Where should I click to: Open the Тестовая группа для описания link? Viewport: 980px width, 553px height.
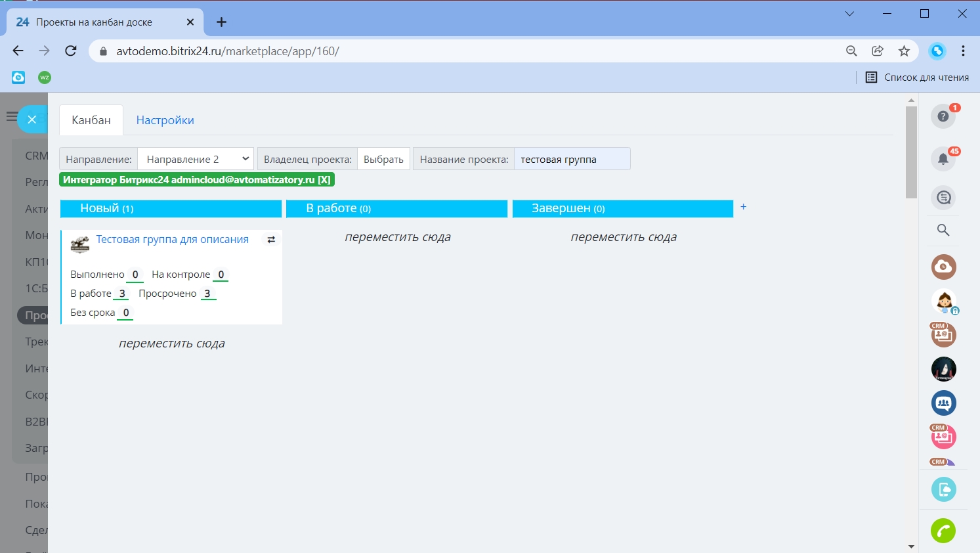172,240
